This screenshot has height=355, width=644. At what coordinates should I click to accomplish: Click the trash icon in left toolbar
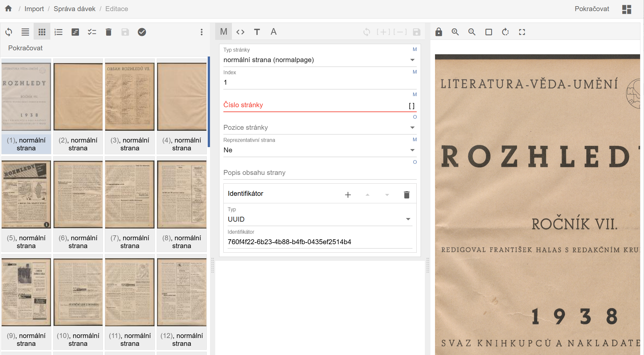(x=108, y=32)
